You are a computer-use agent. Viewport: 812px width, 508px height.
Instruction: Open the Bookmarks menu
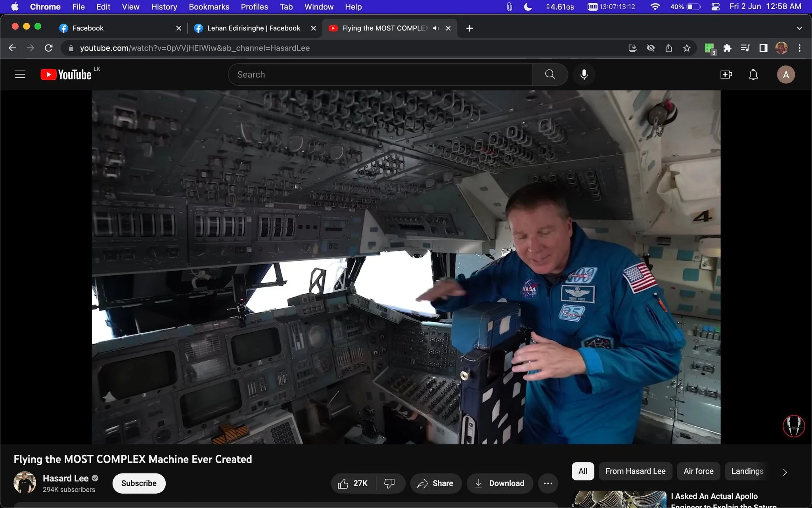209,7
